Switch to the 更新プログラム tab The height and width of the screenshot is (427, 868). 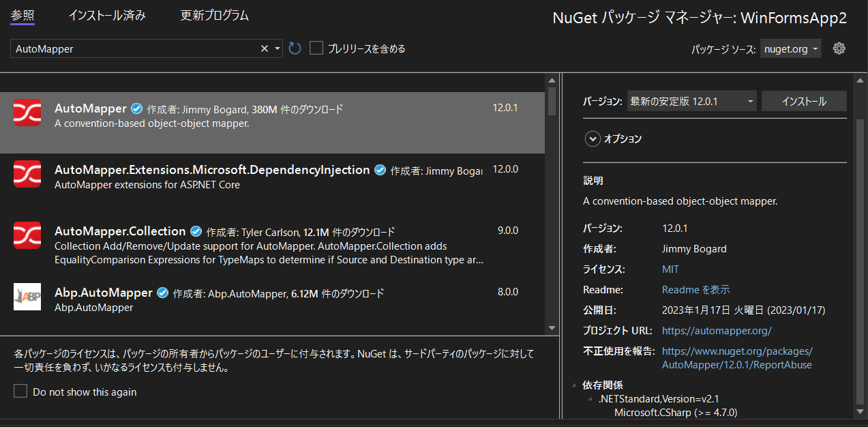point(214,15)
